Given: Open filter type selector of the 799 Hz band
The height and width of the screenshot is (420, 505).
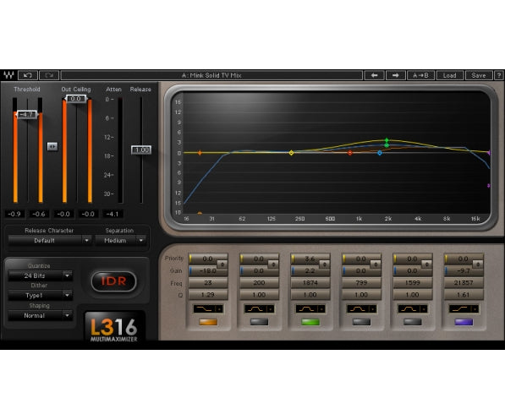Looking at the screenshot, I should click(x=361, y=309).
